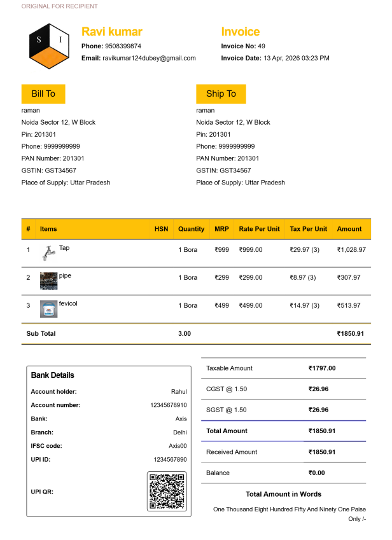Select the Bill To header label
392x540 pixels.
click(x=43, y=93)
